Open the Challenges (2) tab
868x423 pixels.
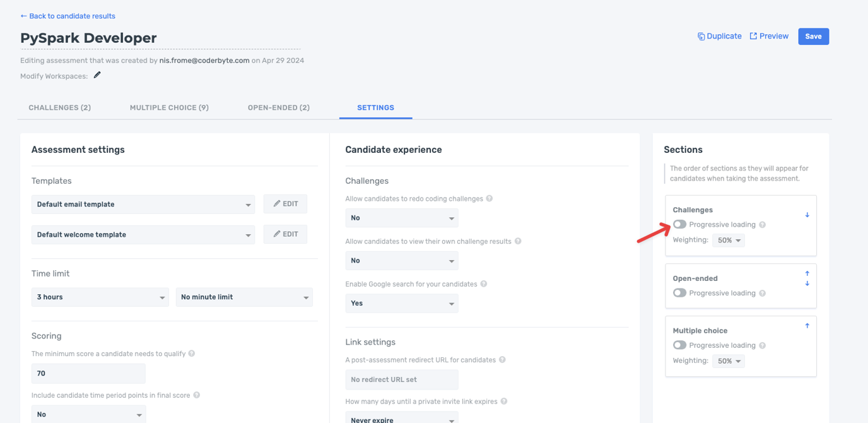60,107
